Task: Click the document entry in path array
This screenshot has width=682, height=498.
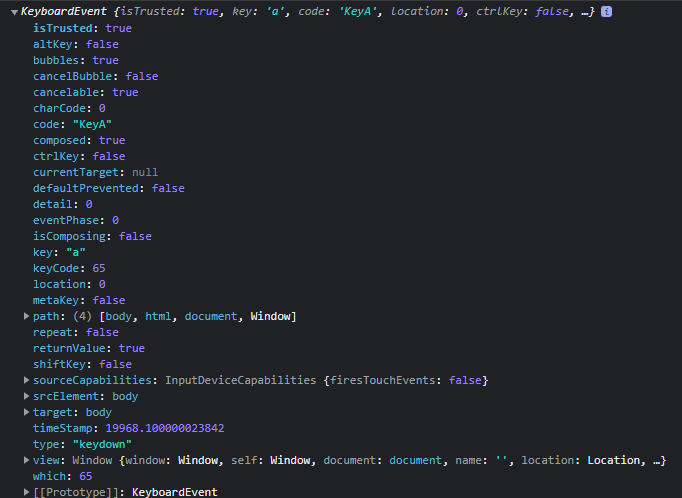Action: pyautogui.click(x=211, y=316)
